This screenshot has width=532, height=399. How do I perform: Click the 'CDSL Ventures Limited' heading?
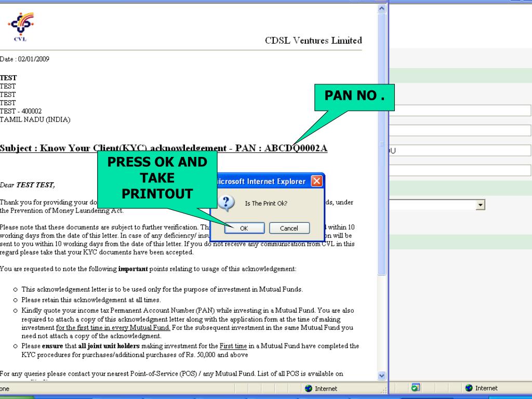pos(313,41)
